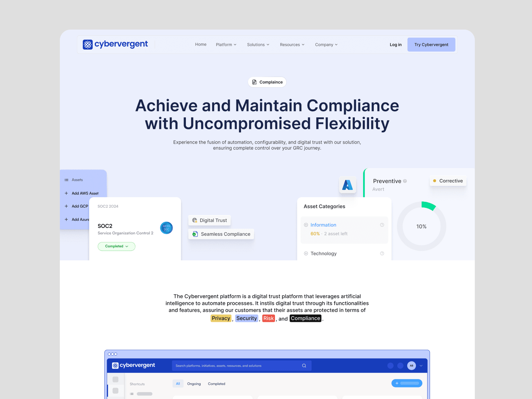Image resolution: width=532 pixels, height=399 pixels.
Task: Click the AICPA SOC badge icon
Action: point(166,228)
